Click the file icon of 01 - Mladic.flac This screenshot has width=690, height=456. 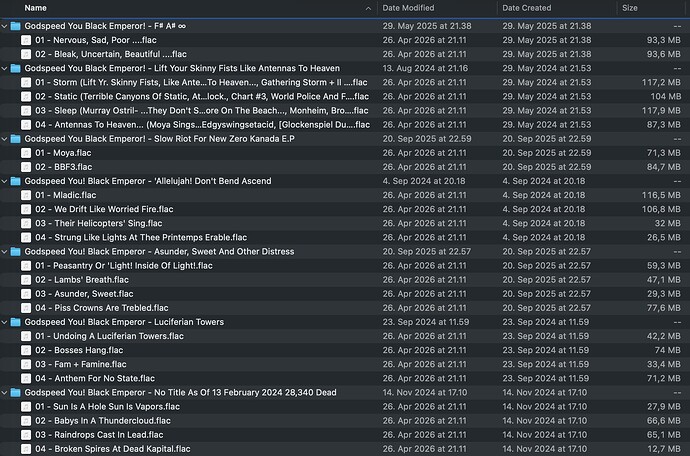tap(26, 195)
